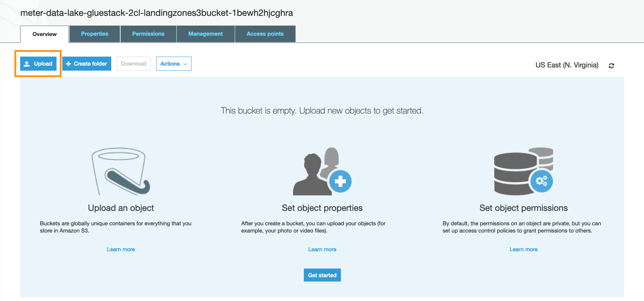Click the Get started button

(322, 275)
